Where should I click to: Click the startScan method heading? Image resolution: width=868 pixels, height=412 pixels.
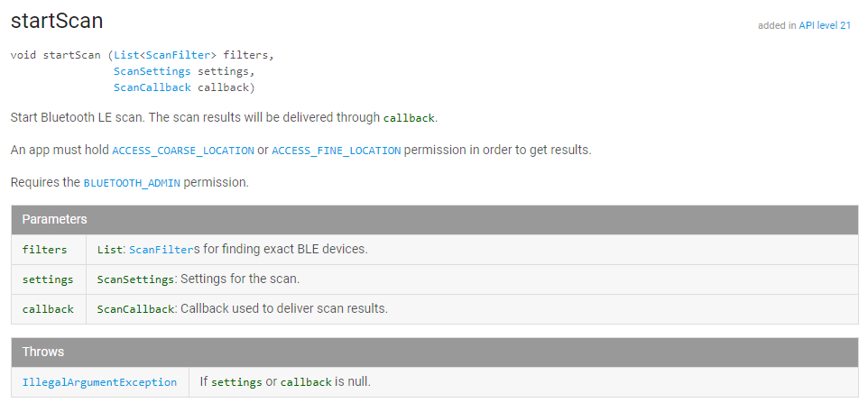point(56,20)
